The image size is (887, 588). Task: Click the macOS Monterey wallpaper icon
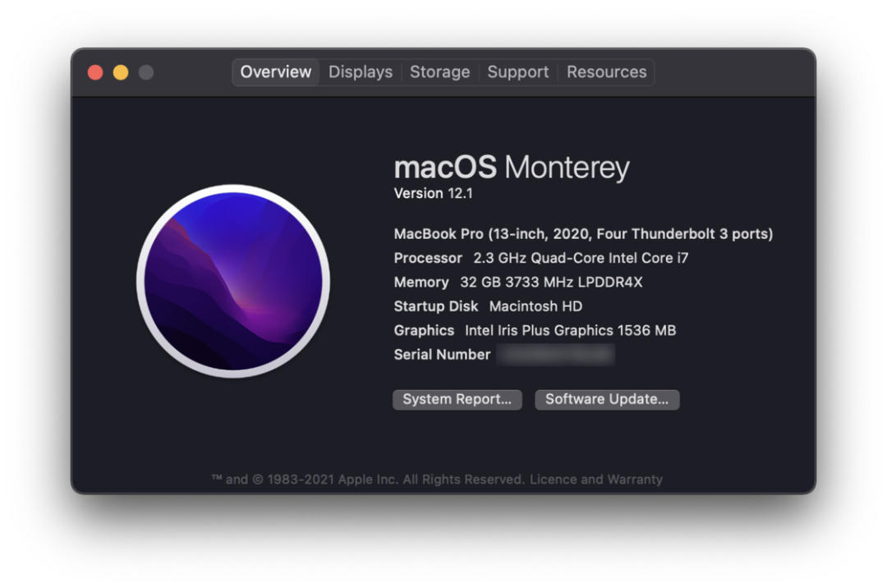[x=233, y=281]
